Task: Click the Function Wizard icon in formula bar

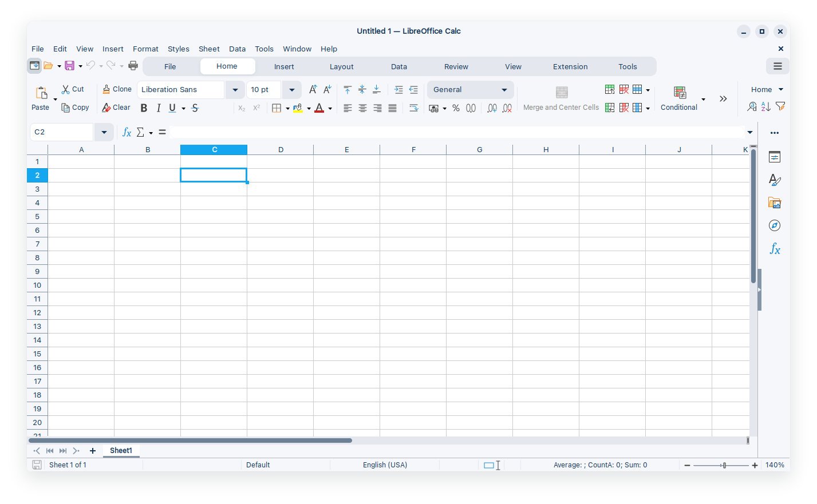Action: point(127,132)
